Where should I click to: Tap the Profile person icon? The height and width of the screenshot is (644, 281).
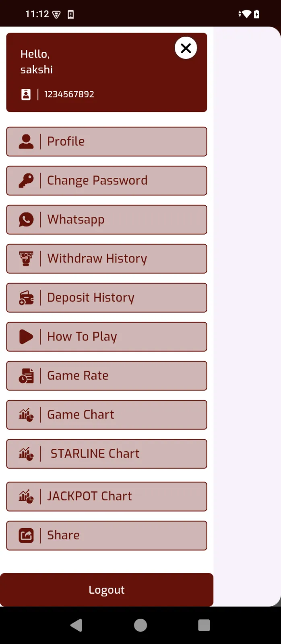click(x=26, y=142)
